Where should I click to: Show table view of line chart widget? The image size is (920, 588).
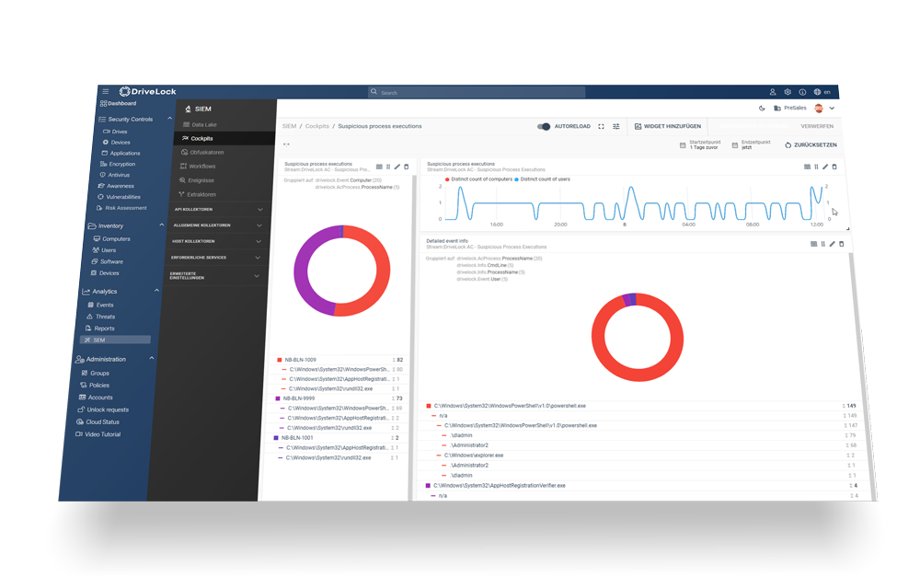click(x=807, y=167)
